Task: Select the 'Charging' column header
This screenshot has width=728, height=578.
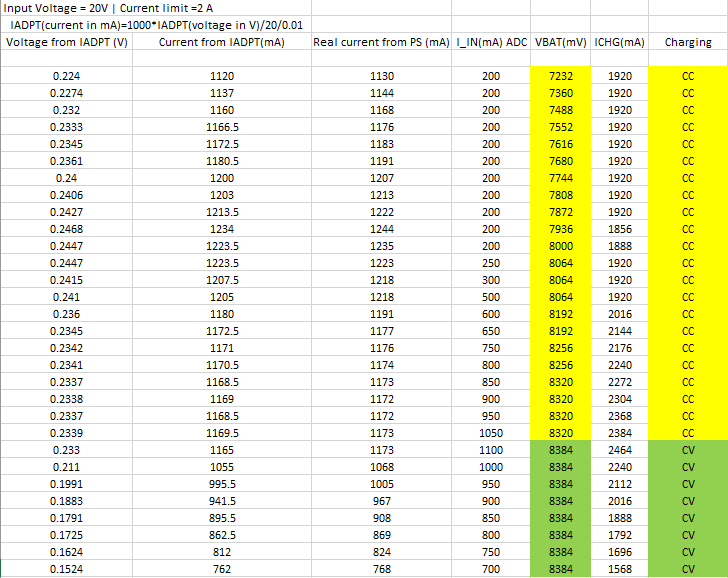Action: point(688,42)
